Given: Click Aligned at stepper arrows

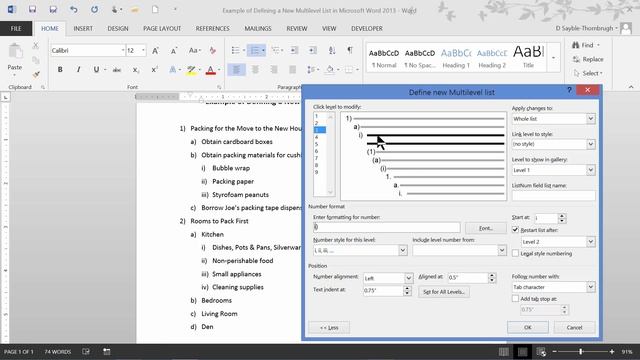Looking at the screenshot, I should click(x=492, y=278).
